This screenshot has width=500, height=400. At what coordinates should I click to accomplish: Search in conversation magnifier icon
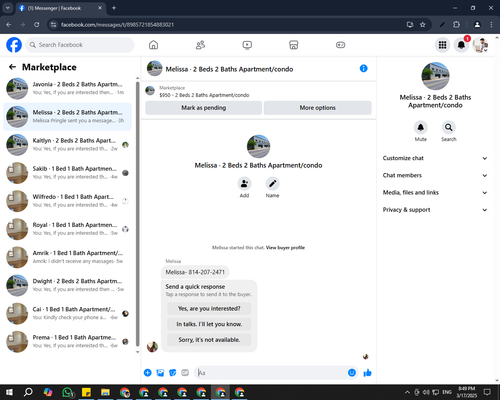point(449,127)
